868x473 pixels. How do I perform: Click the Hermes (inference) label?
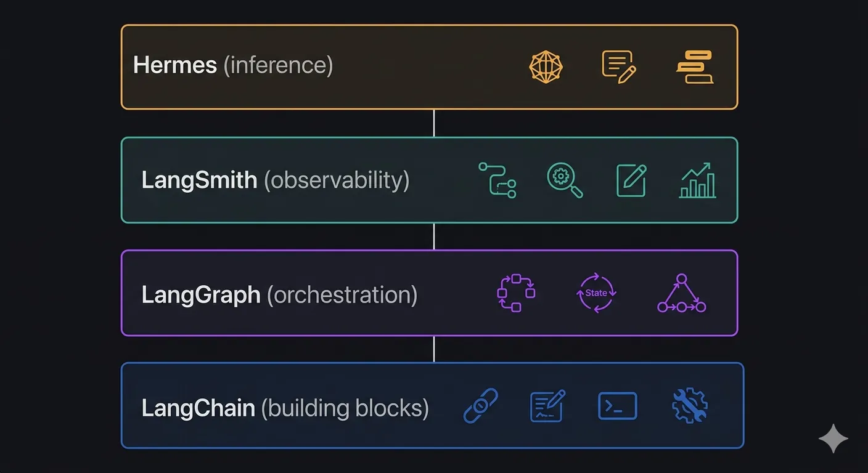tap(233, 65)
